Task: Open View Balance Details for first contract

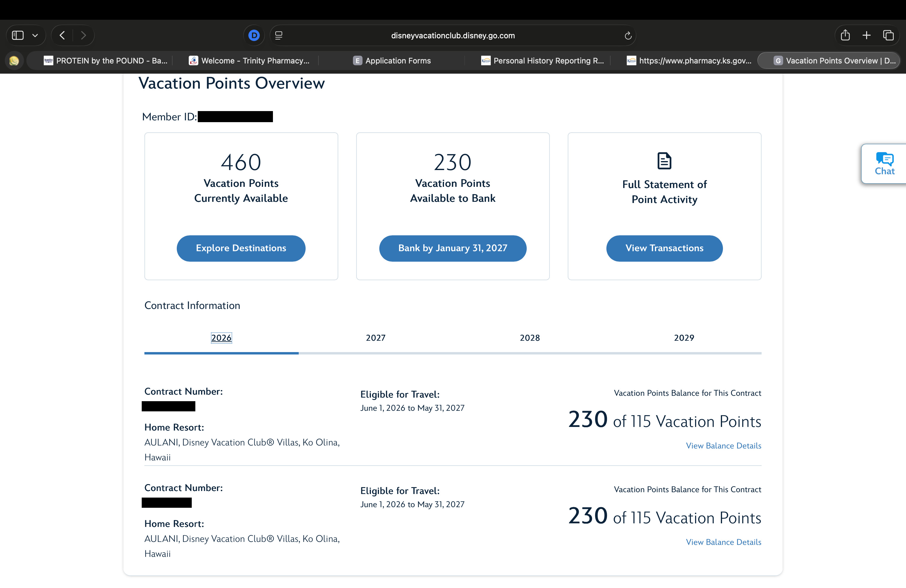Action: click(723, 446)
